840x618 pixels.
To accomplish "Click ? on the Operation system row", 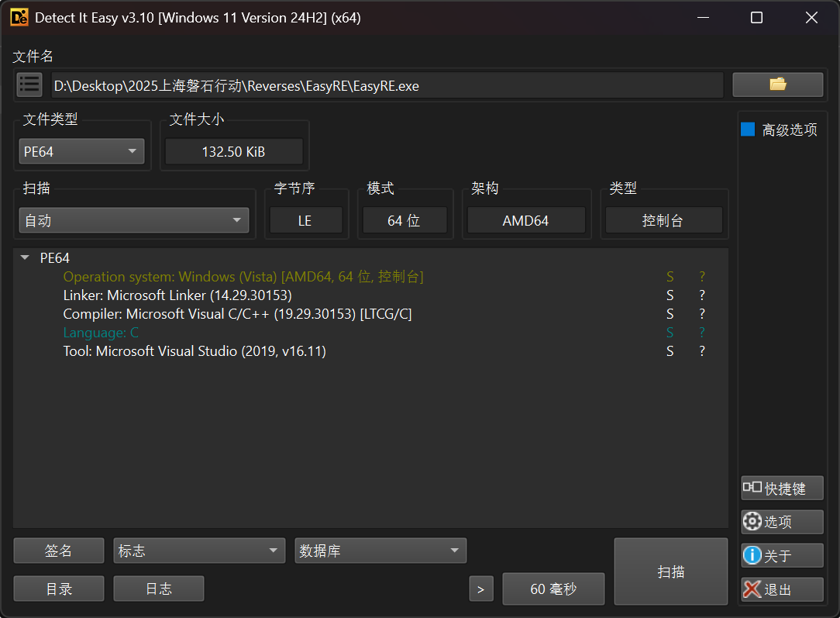I will coord(702,277).
